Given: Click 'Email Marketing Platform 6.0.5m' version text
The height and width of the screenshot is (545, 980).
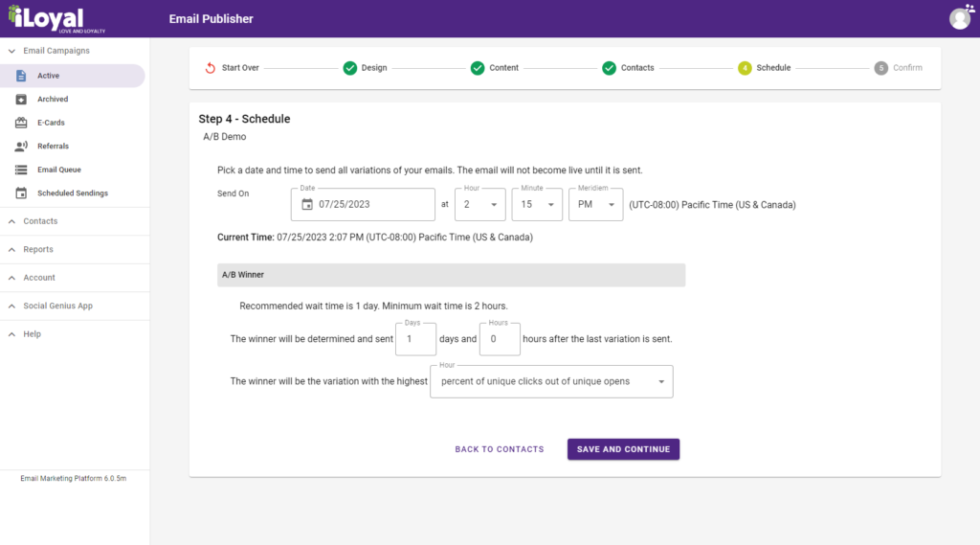Looking at the screenshot, I should pos(73,479).
